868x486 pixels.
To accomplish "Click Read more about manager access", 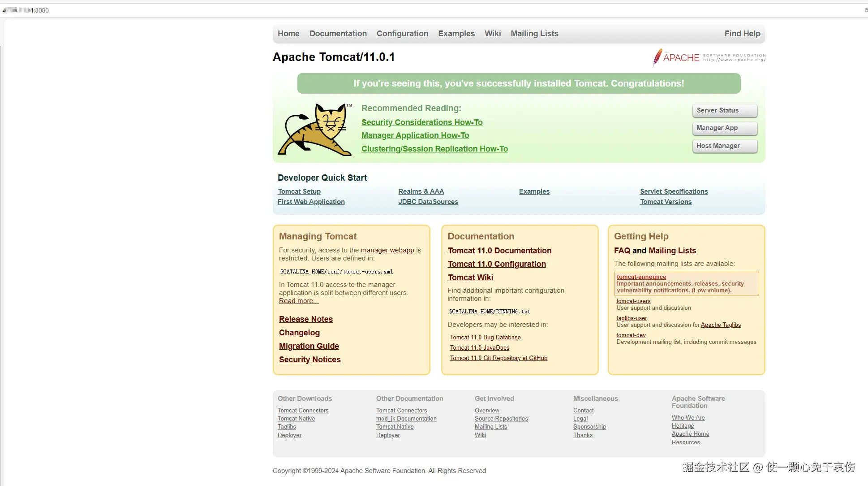I will coord(298,301).
